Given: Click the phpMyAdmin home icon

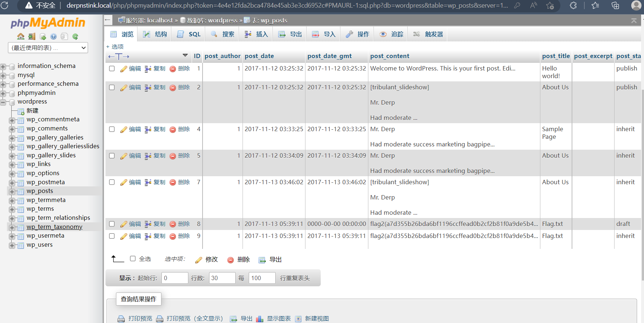Looking at the screenshot, I should [21, 36].
